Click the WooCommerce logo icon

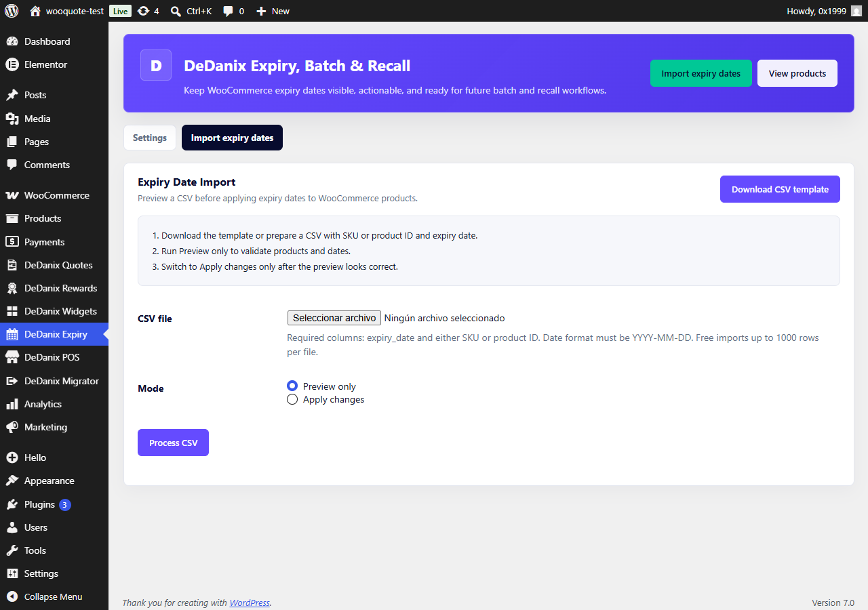pyautogui.click(x=12, y=195)
